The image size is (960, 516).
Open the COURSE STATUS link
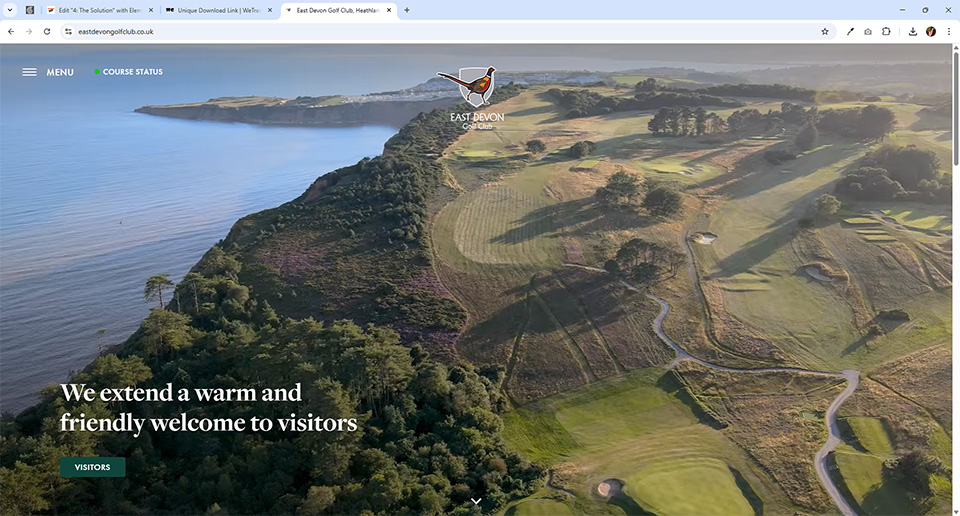[x=132, y=72]
